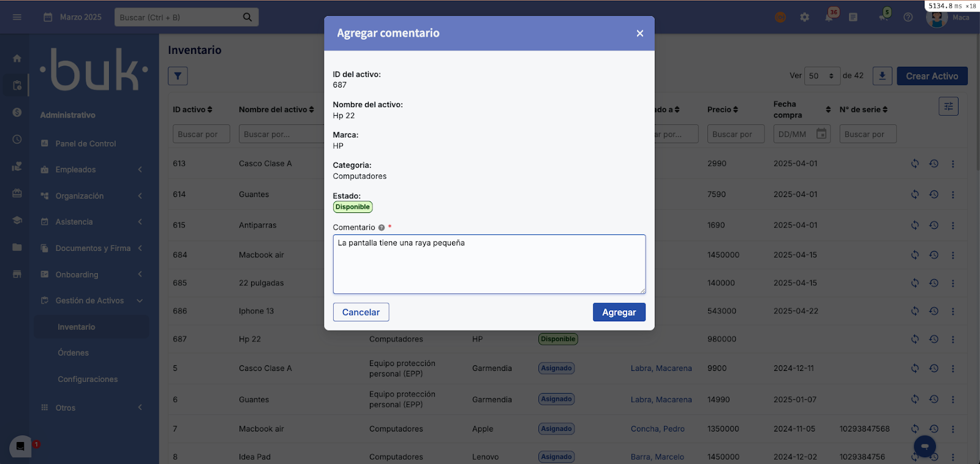Click the settings gear in top bar

[x=804, y=17]
